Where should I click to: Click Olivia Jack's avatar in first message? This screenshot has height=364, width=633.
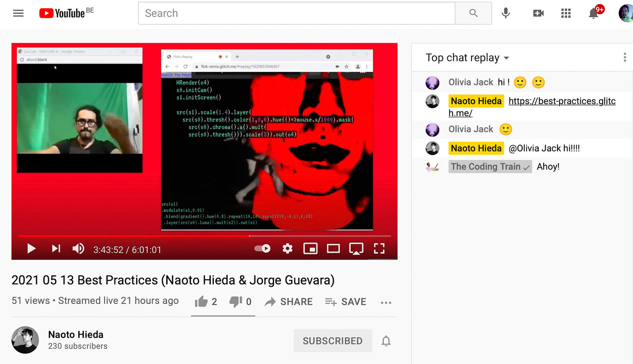pyautogui.click(x=432, y=83)
